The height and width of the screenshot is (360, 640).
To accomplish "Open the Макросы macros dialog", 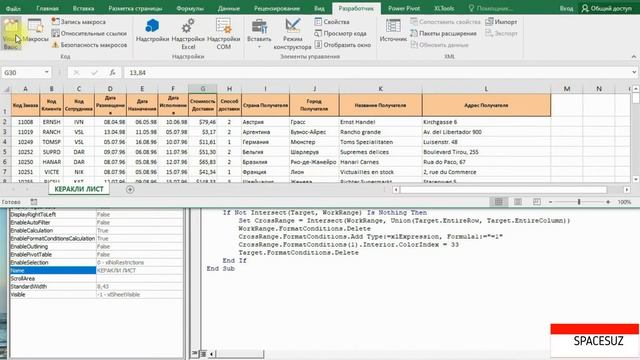I will point(36,31).
